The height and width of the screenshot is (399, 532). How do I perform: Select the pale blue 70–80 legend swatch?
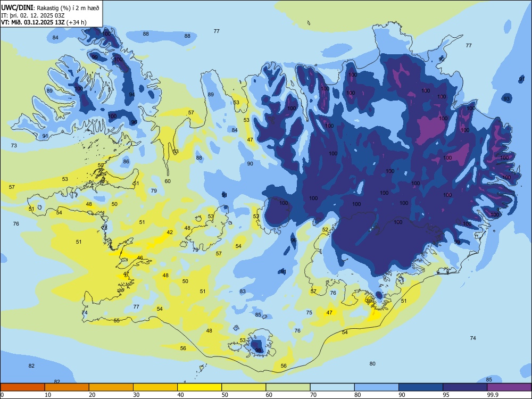[x=332, y=387]
